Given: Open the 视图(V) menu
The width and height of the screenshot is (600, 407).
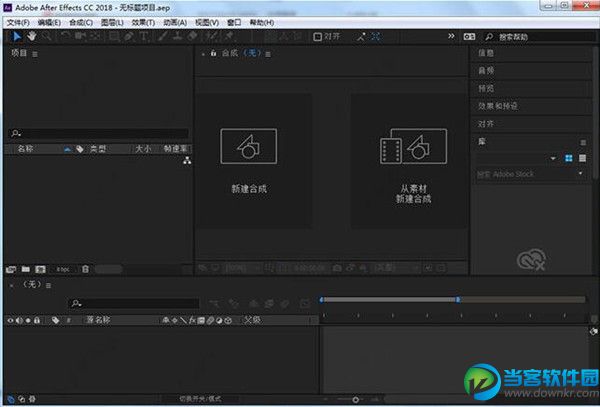Looking at the screenshot, I should pyautogui.click(x=207, y=23).
